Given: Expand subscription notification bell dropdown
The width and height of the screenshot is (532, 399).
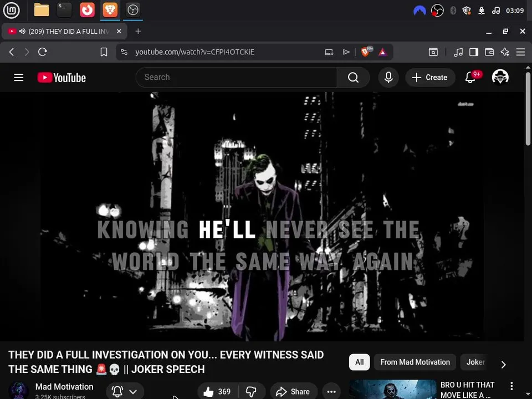Looking at the screenshot, I should (x=125, y=392).
